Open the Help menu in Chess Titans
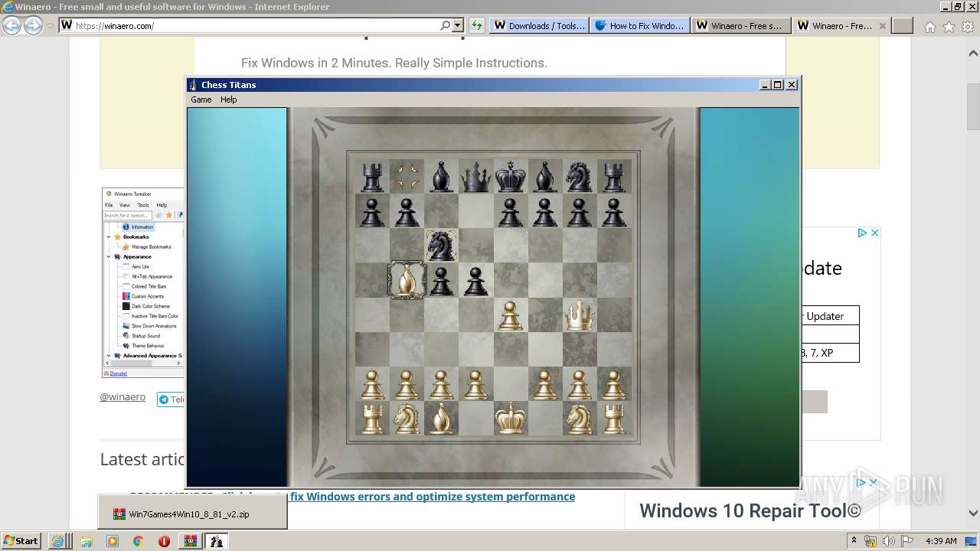The image size is (980, 551). 229,99
